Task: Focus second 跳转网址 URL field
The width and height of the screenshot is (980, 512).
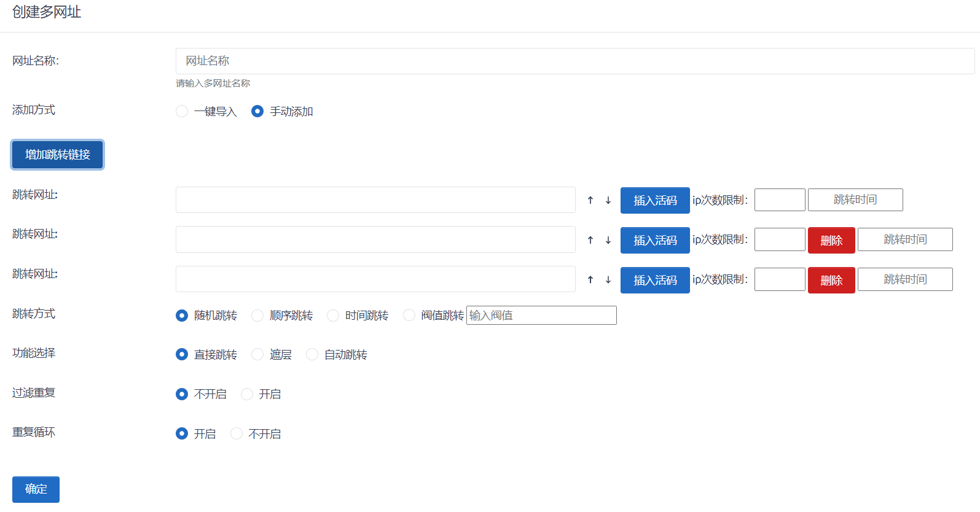Action: click(375, 239)
